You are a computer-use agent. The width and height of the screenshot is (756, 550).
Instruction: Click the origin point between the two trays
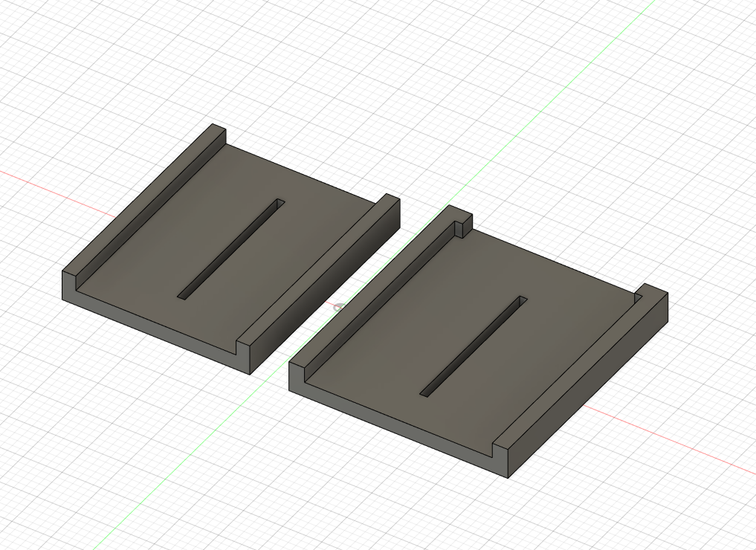340,308
